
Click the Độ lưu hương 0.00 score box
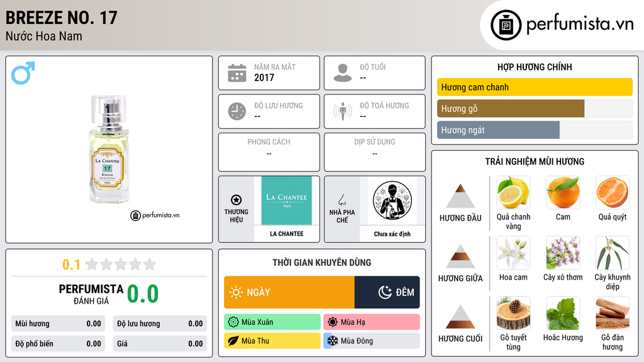tap(160, 324)
